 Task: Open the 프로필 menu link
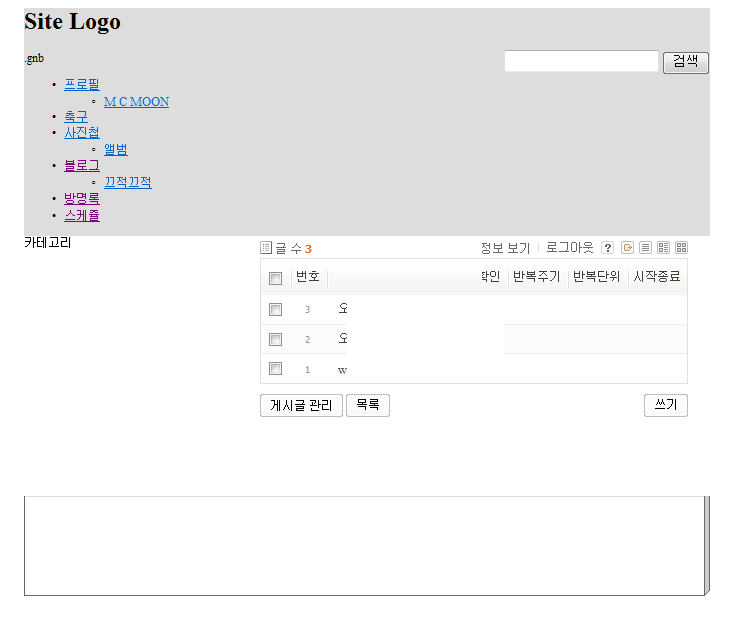[x=82, y=85]
